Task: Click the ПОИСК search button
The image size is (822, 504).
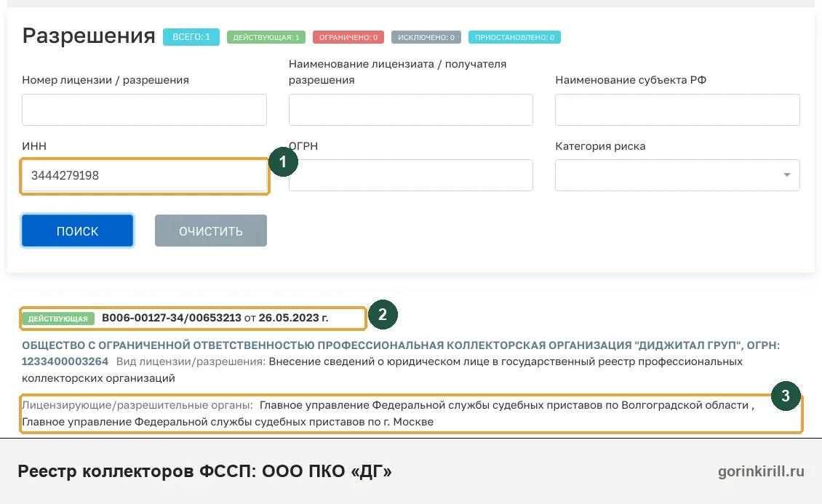Action: [x=78, y=231]
